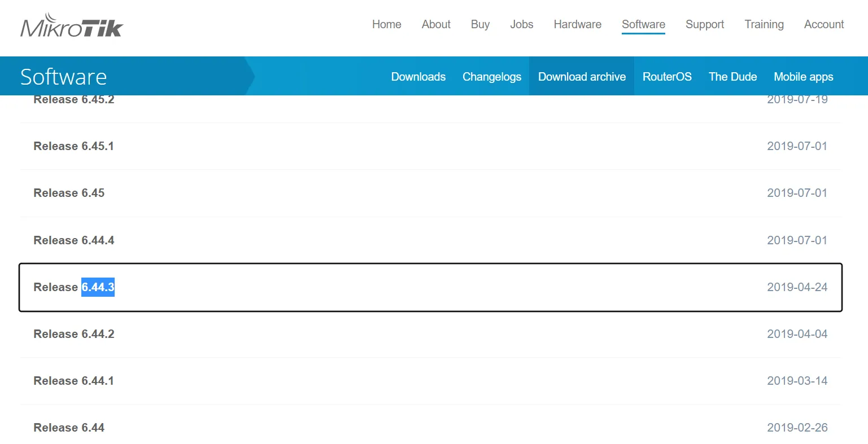Click the date beside Release 6.45

(797, 193)
